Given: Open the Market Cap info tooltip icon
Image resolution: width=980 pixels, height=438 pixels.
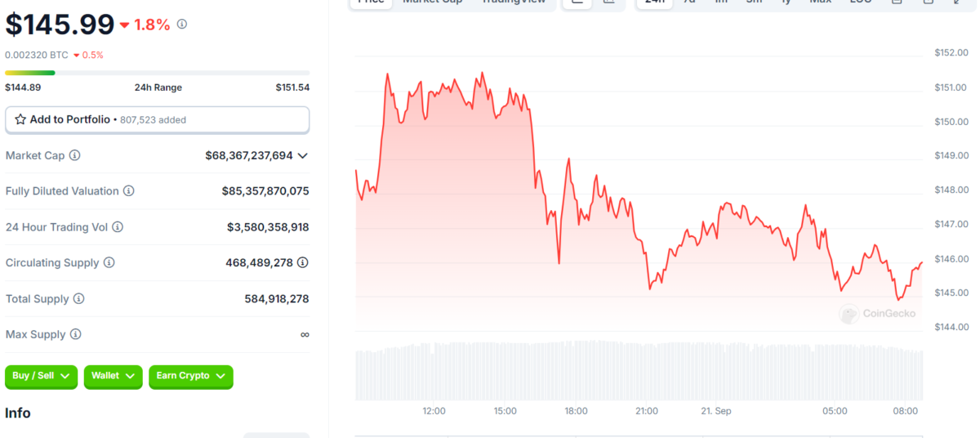Looking at the screenshot, I should pos(74,155).
